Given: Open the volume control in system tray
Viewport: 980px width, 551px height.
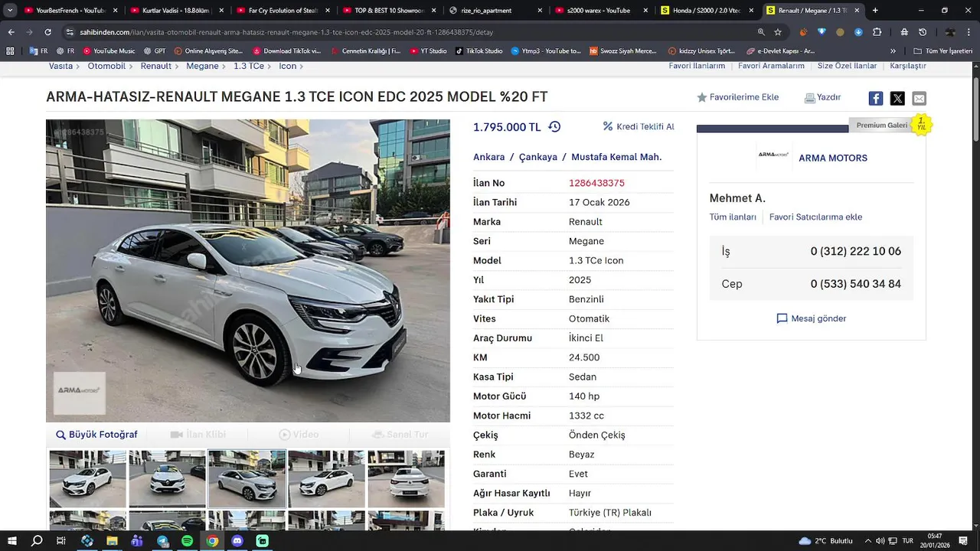Looking at the screenshot, I should tap(880, 541).
